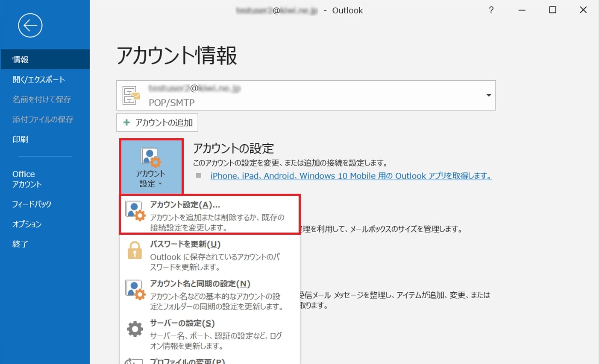Click the icon beside アカウント名と同期の設定(N)
Image resolution: width=599 pixels, height=364 pixels.
pos(135,290)
